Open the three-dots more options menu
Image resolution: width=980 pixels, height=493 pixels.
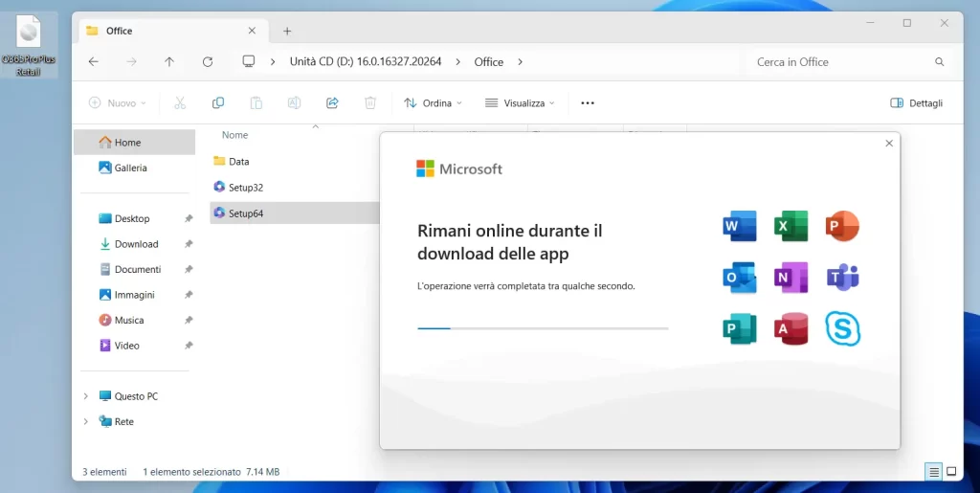point(588,103)
